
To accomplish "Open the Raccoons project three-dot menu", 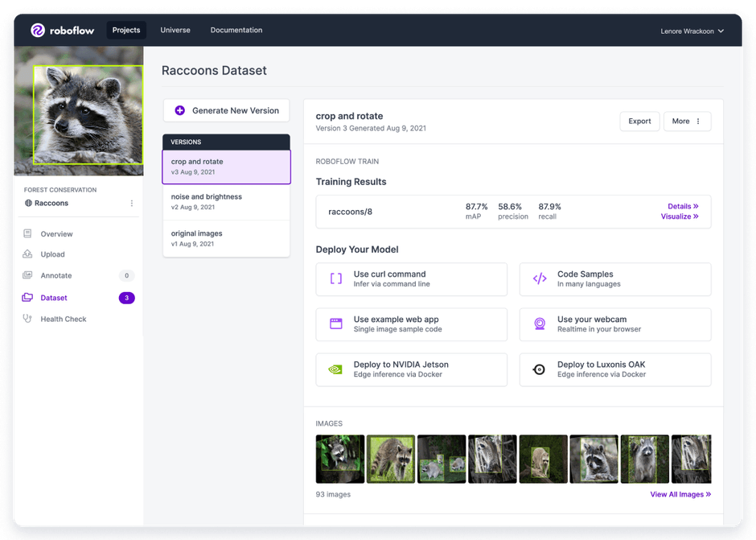I will 132,204.
